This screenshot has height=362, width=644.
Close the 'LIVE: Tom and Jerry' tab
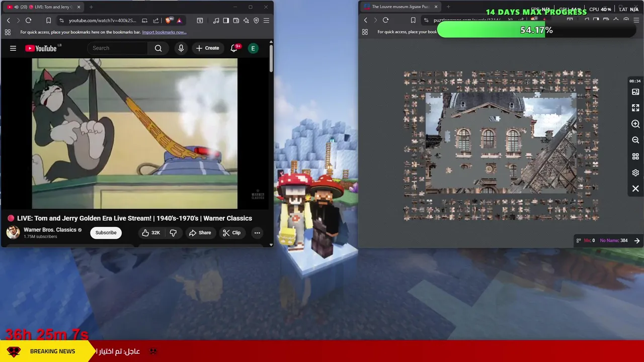click(x=78, y=7)
